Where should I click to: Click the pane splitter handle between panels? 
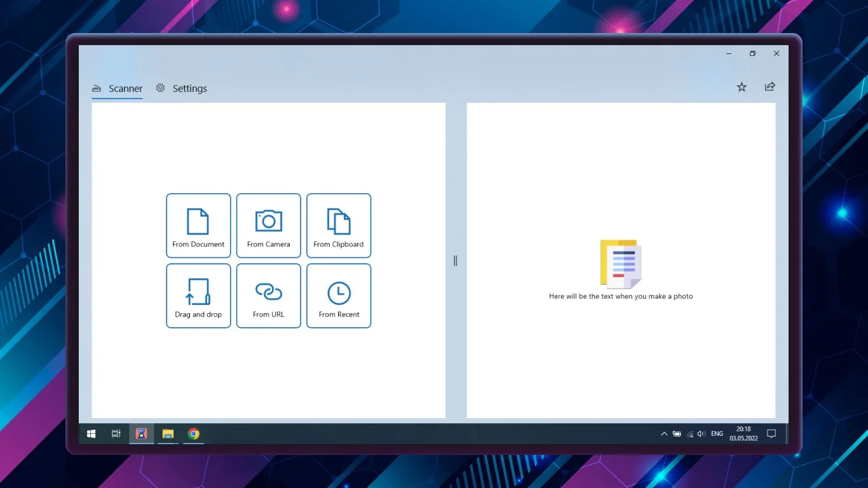point(456,261)
